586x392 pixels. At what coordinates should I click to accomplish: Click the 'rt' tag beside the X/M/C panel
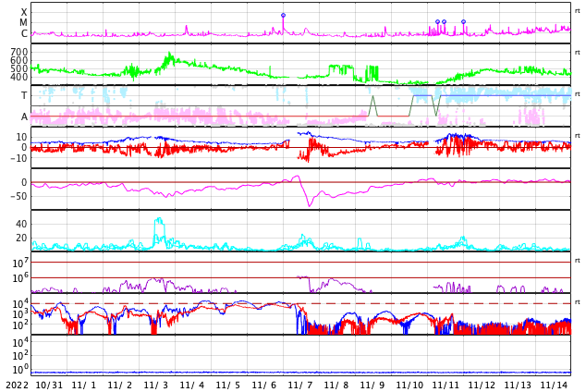click(578, 11)
